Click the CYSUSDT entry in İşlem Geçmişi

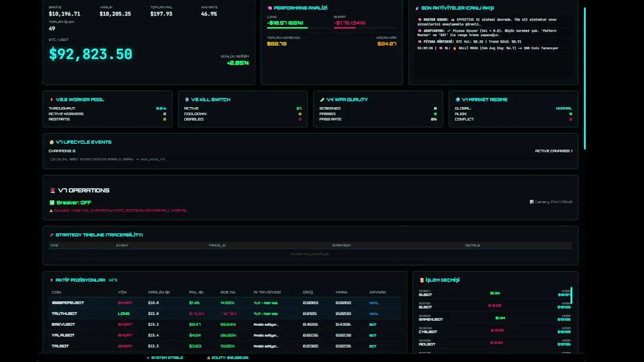pyautogui.click(x=495, y=330)
